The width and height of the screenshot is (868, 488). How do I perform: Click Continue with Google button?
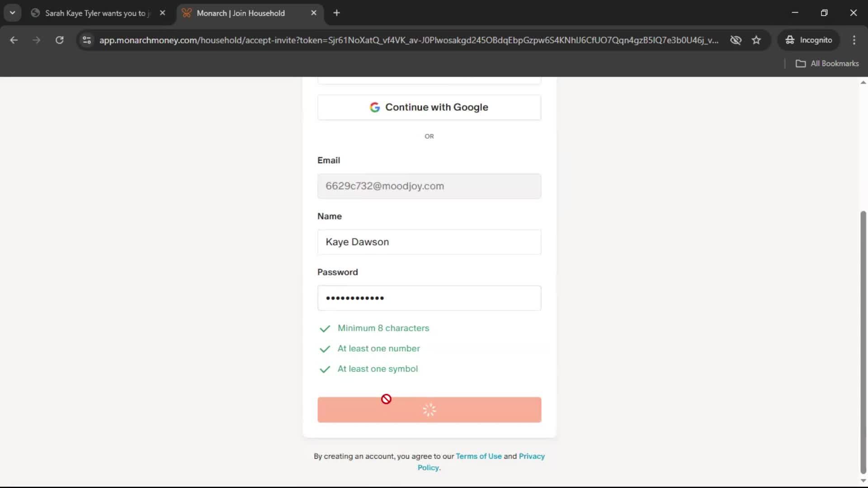pos(429,108)
